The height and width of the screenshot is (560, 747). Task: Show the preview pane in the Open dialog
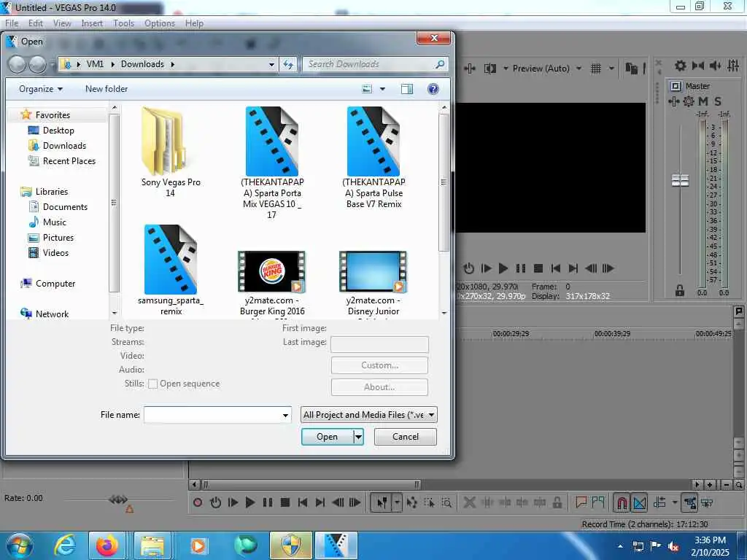pyautogui.click(x=407, y=89)
